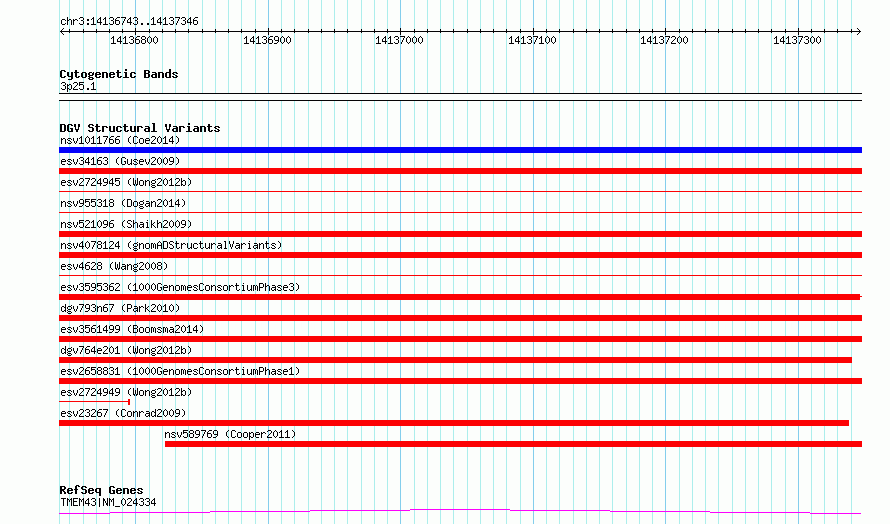Click the red bar under nsv4078124
Image resolution: width=890 pixels, height=524 pixels.
coord(460,255)
